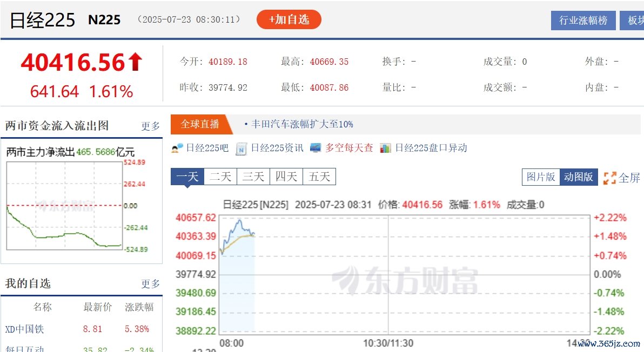Click the 涨跌幅 column header
This screenshot has width=644, height=352.
[x=139, y=307]
